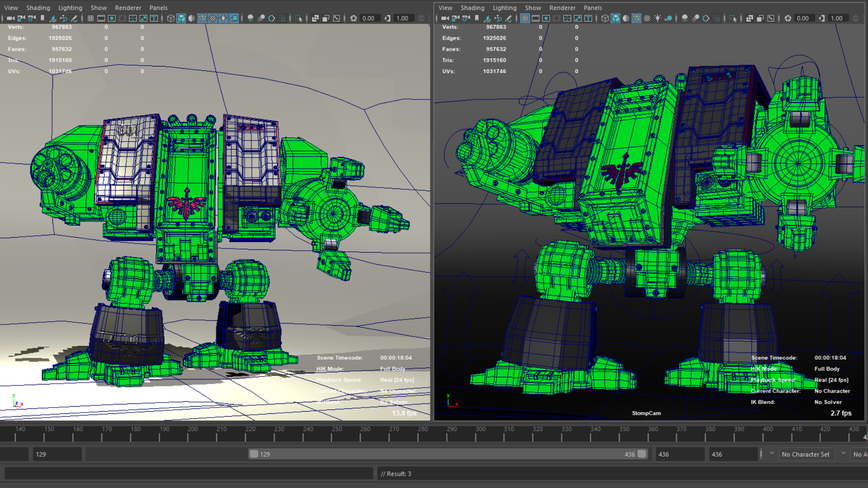Click range slider start handle at 129
Screen dimensions: 868x488
pos(254,454)
